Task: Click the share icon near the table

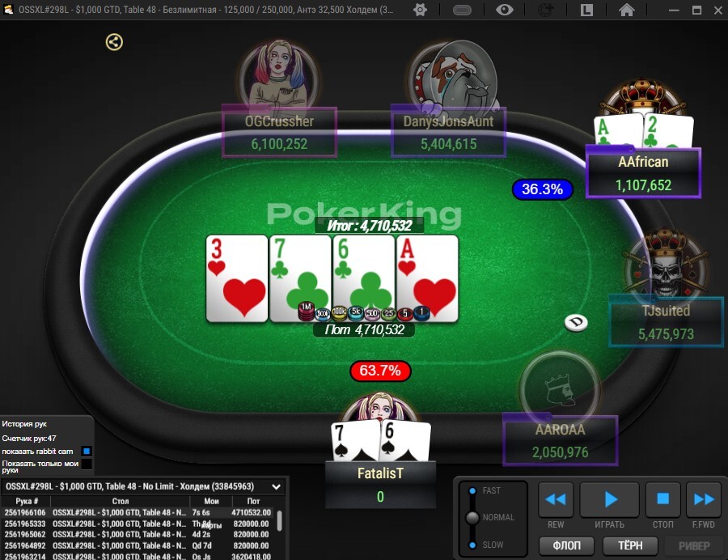Action: (114, 42)
